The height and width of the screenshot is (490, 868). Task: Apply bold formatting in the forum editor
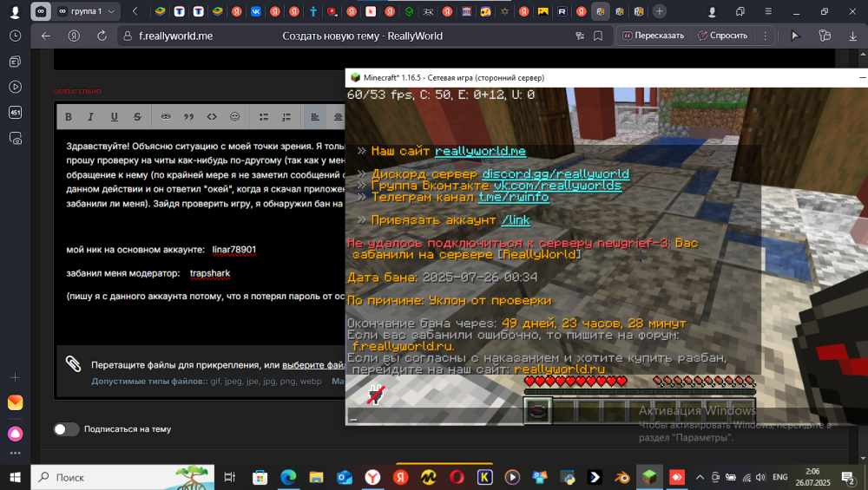pyautogui.click(x=69, y=117)
